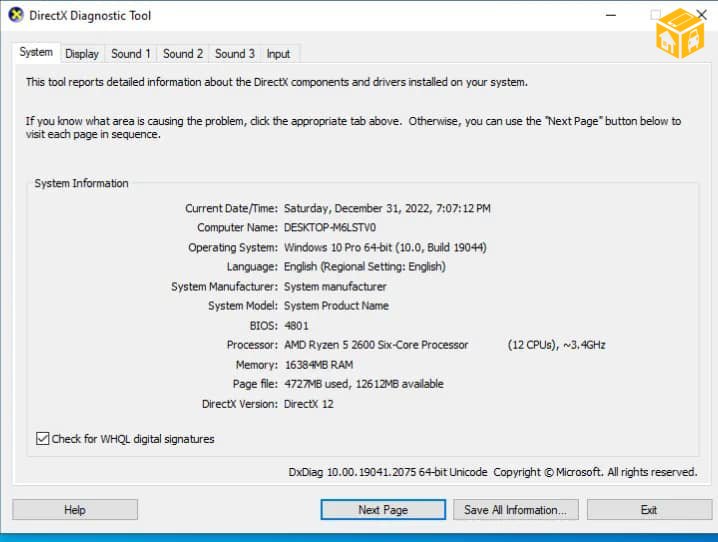Click Save All Information button
This screenshot has height=542, width=718.
coord(515,510)
